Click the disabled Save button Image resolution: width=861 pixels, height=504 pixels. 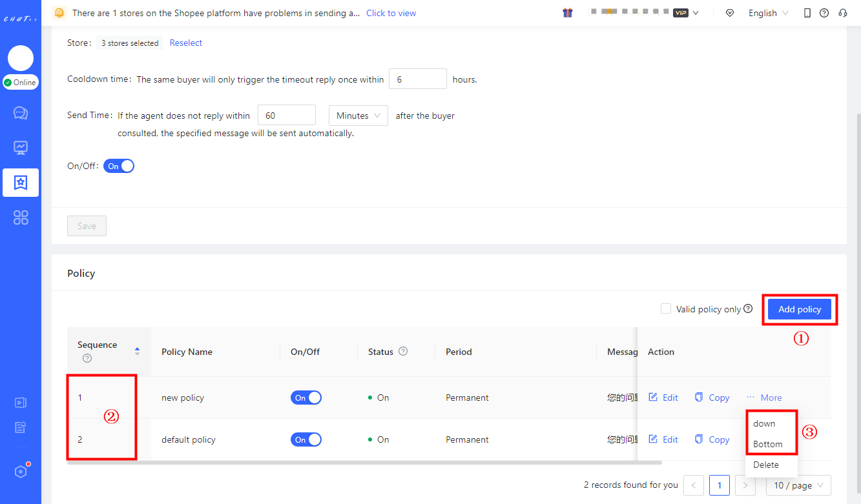[87, 226]
